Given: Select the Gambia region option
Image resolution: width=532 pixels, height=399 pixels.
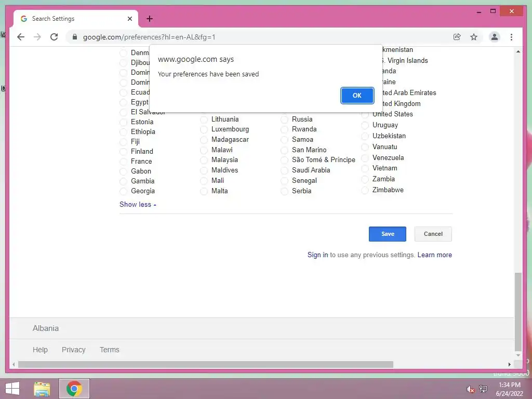Looking at the screenshot, I should pyautogui.click(x=124, y=181).
